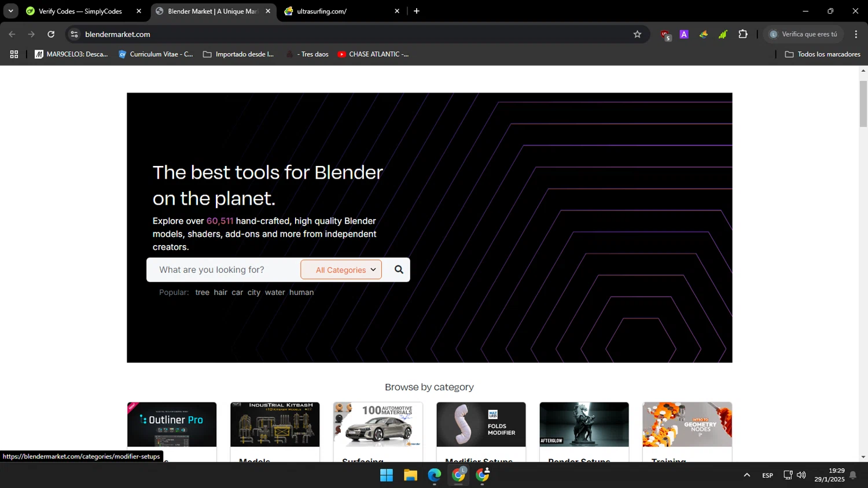The height and width of the screenshot is (488, 868).
Task: Select the Blender Market browser tab
Action: (x=212, y=11)
